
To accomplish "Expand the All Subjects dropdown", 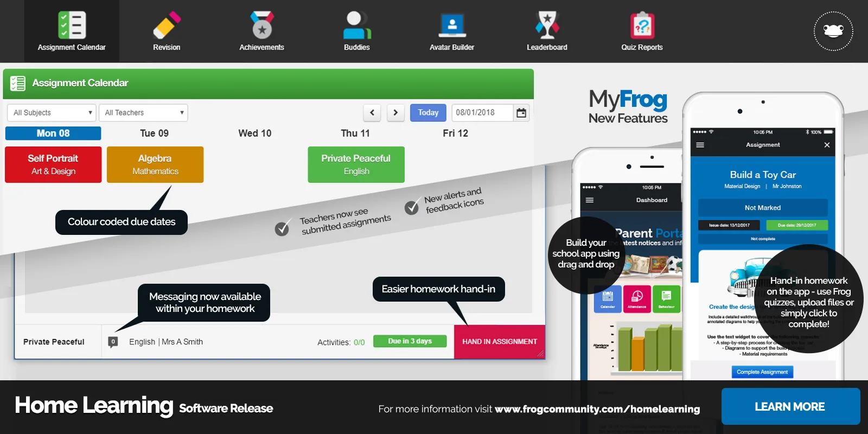I will point(52,113).
